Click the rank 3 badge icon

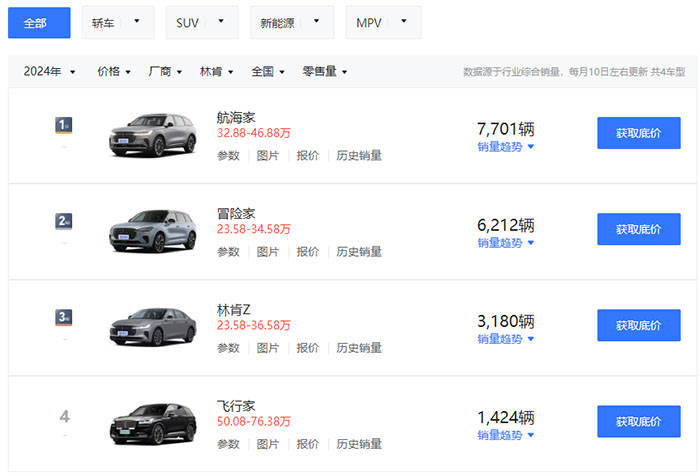[64, 317]
